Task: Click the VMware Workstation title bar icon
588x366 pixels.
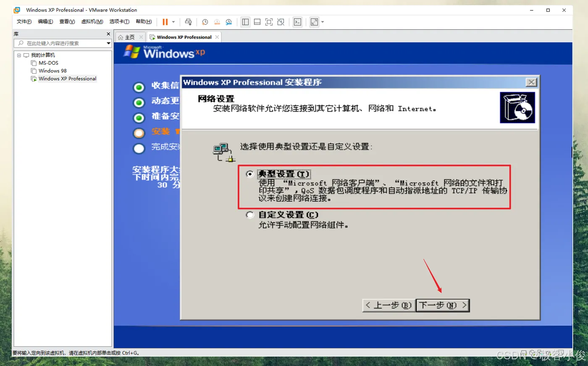Action: [x=17, y=10]
